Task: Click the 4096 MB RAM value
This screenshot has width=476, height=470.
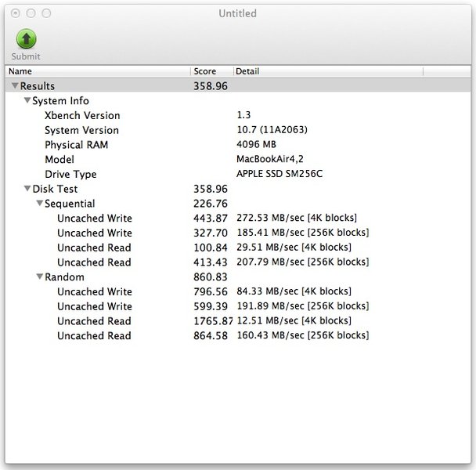Action: (x=256, y=144)
